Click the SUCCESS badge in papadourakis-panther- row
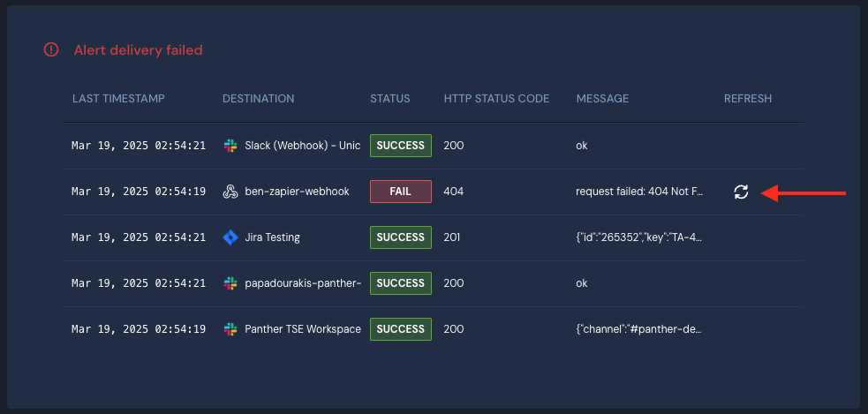The height and width of the screenshot is (414, 868). click(x=401, y=283)
